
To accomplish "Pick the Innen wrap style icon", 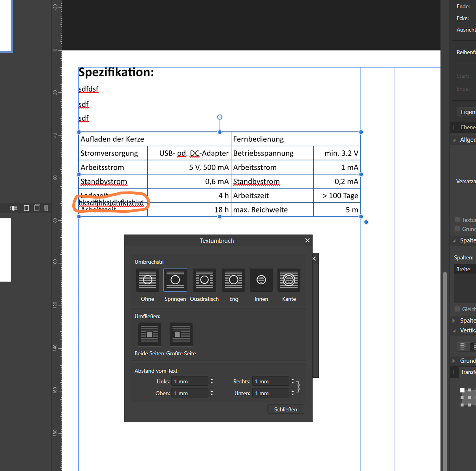I will [261, 280].
